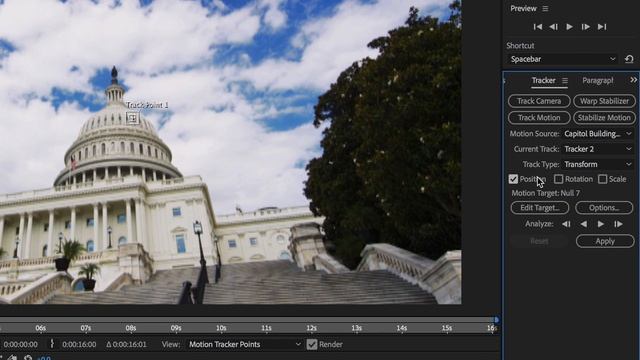640x360 pixels.
Task: Analyze one frame forward
Action: pos(618,224)
